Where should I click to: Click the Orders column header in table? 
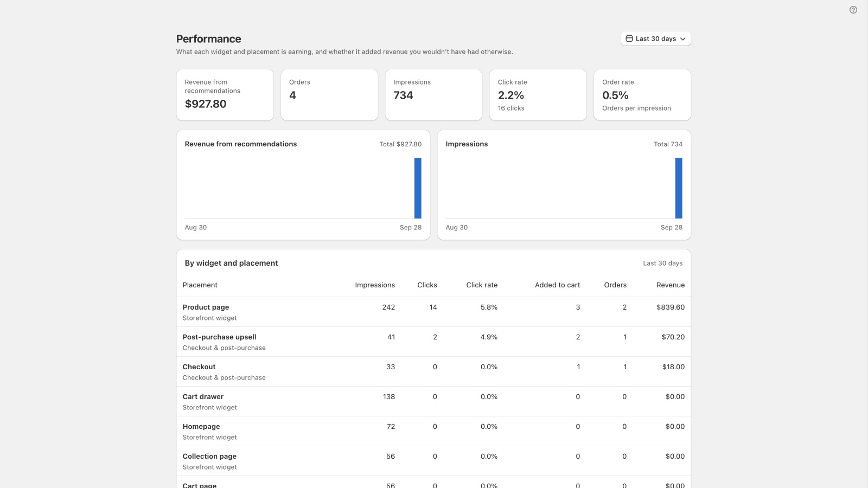[615, 285]
